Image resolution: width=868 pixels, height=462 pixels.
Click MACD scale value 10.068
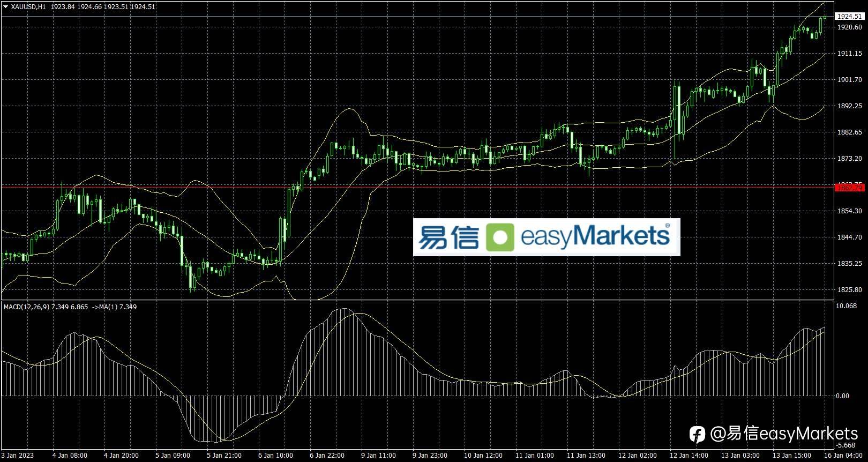847,306
